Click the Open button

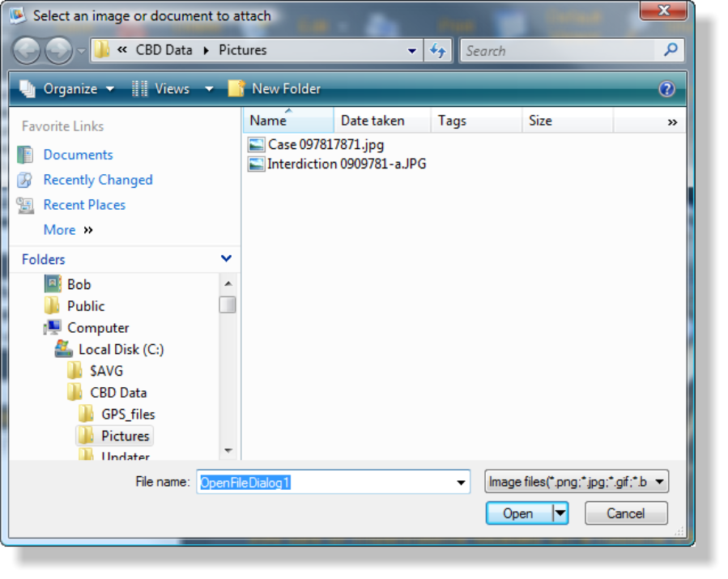tap(519, 513)
